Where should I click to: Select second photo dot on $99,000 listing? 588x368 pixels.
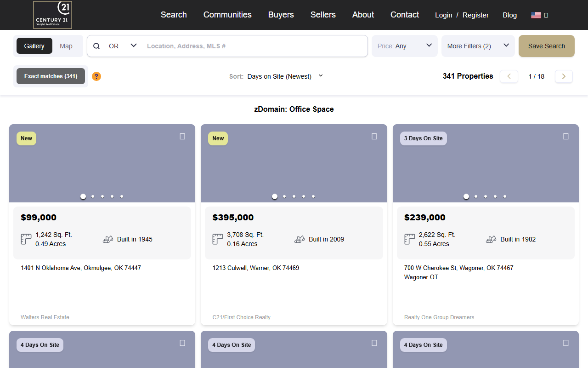click(93, 196)
